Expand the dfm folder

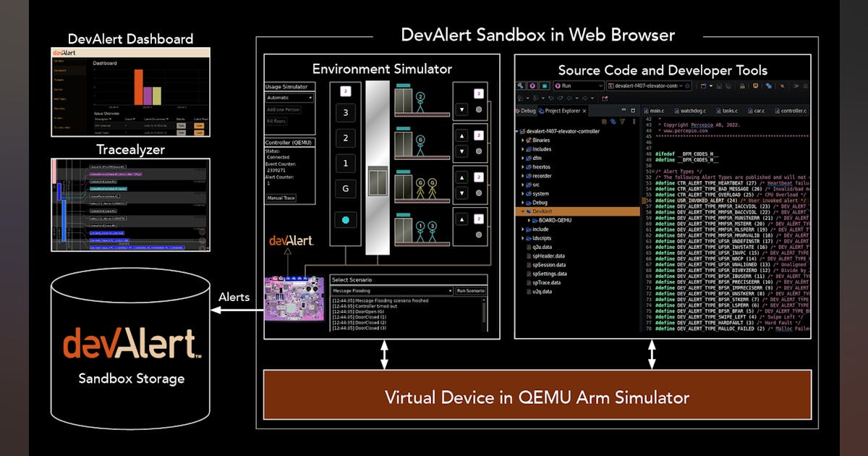(x=523, y=158)
